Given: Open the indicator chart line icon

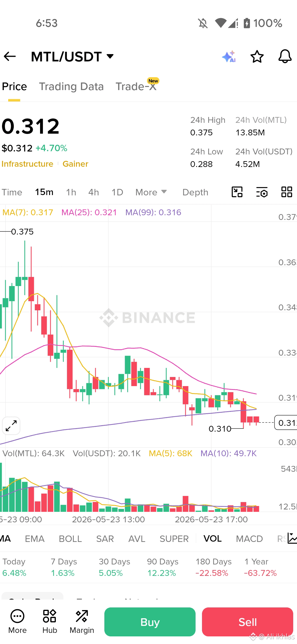Looking at the screenshot, I should coord(292,538).
